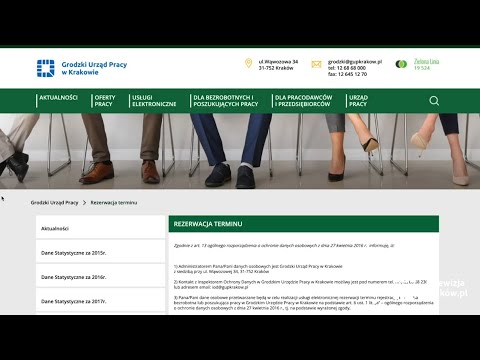Viewport: 480px width, 360px height.
Task: Click the Grodzki Urząd Pracy logo icon
Action: 45,68
